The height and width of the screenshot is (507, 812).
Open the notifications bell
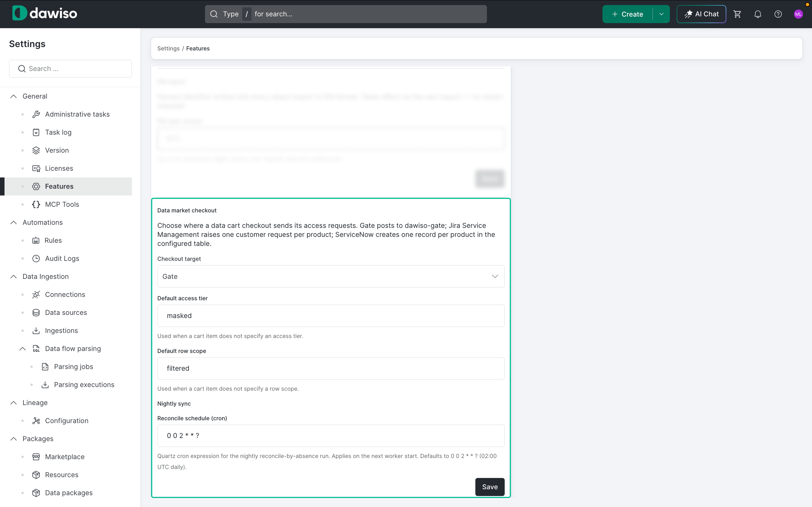click(x=758, y=14)
